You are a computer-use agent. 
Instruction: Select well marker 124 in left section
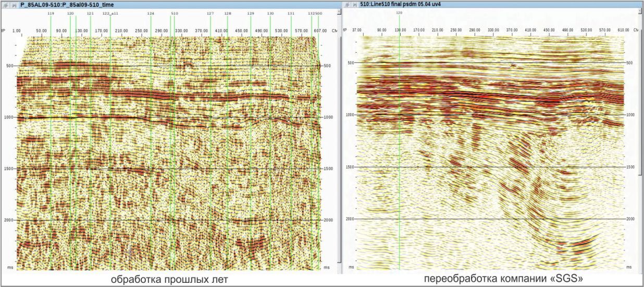click(151, 13)
